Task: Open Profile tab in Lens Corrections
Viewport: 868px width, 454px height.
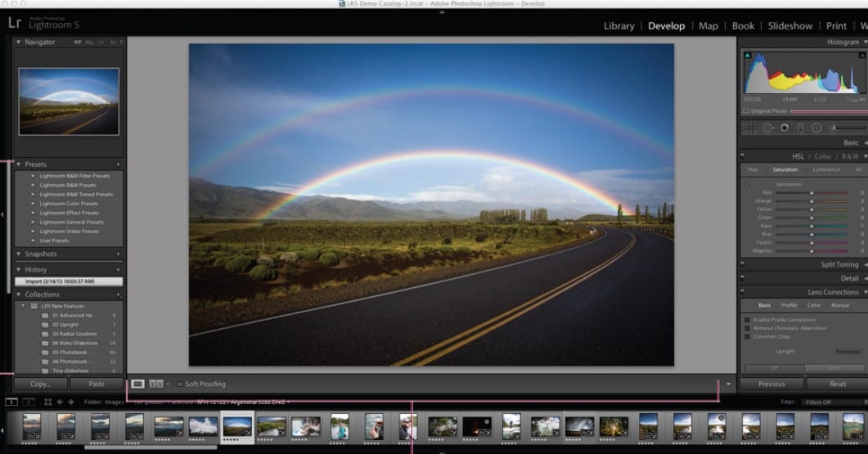Action: (789, 305)
